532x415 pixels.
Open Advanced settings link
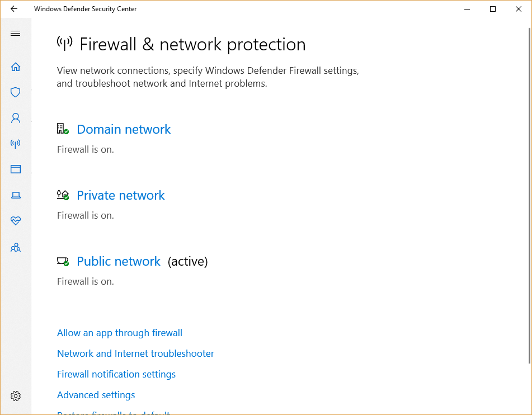(x=96, y=395)
